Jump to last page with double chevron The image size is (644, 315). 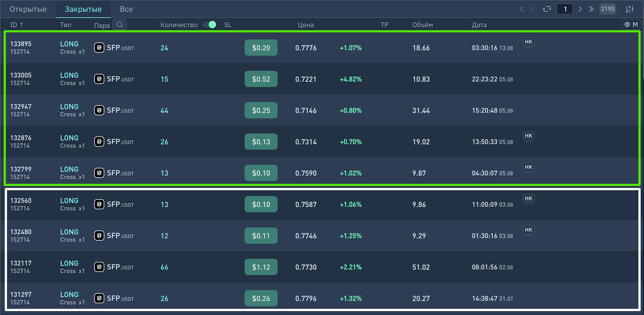click(x=591, y=9)
